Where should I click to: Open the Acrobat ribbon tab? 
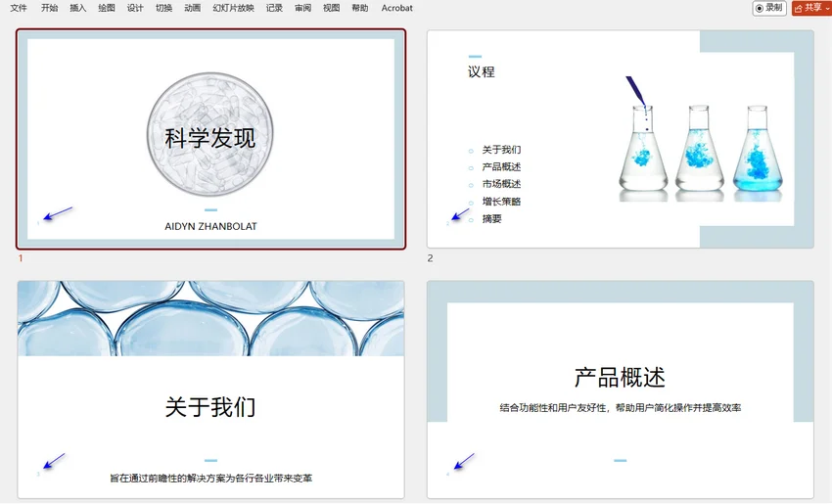[x=396, y=8]
